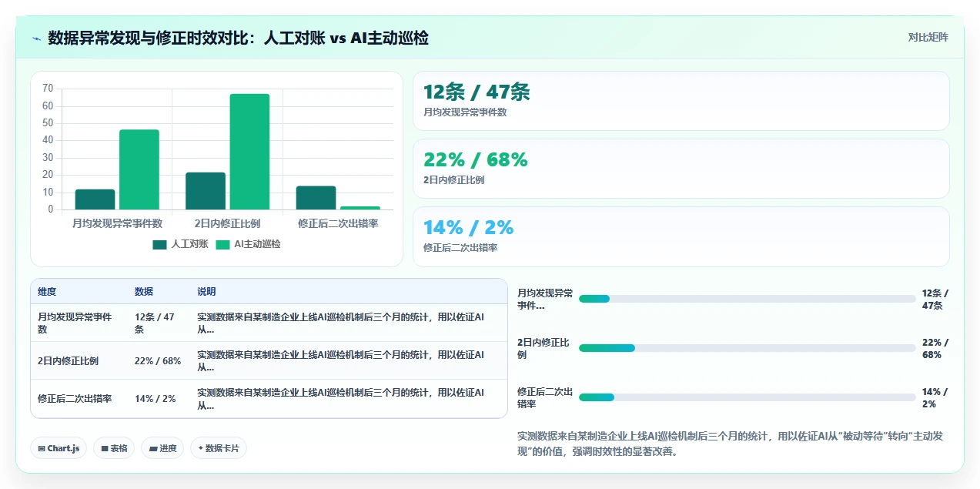Toggle the AI主动巡检 legend item
The image size is (980, 489).
[248, 244]
